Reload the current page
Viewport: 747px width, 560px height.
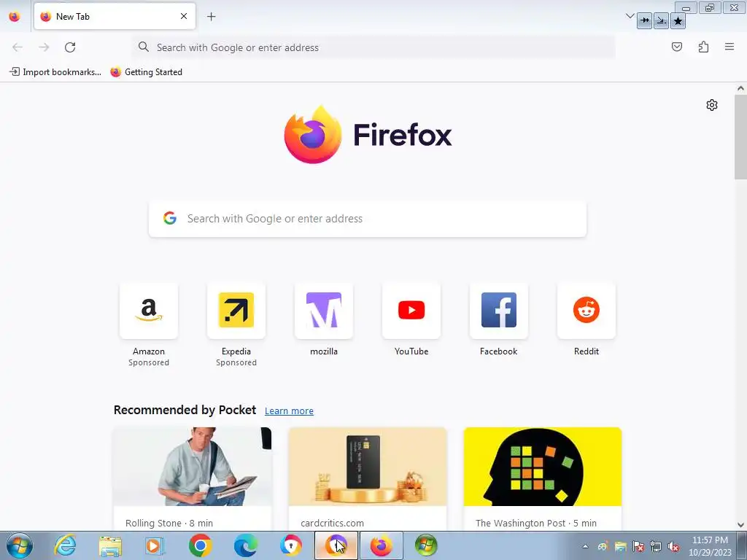(x=70, y=47)
